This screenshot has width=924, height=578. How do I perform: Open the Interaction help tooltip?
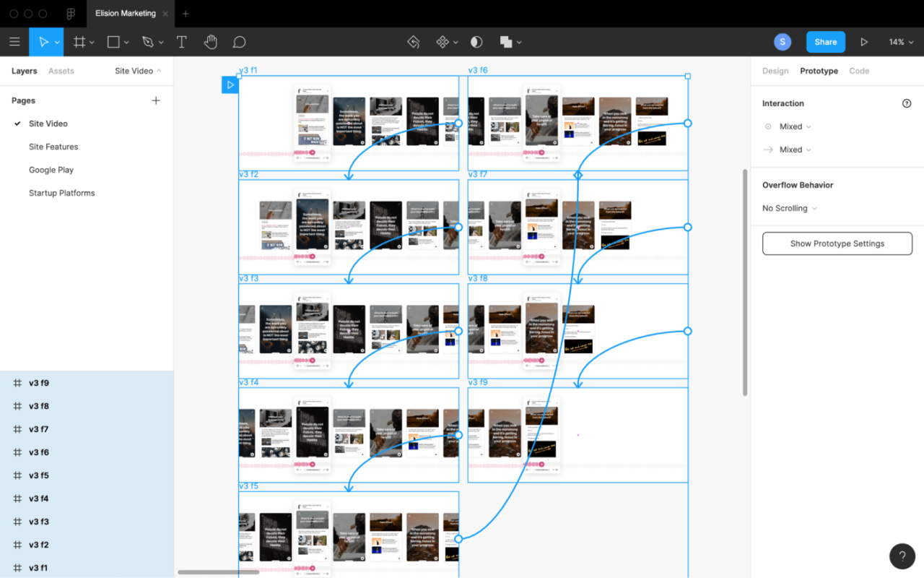(x=907, y=103)
